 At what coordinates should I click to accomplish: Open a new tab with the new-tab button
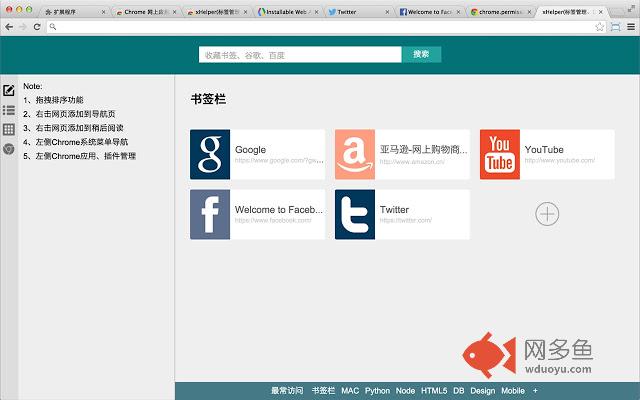616,12
